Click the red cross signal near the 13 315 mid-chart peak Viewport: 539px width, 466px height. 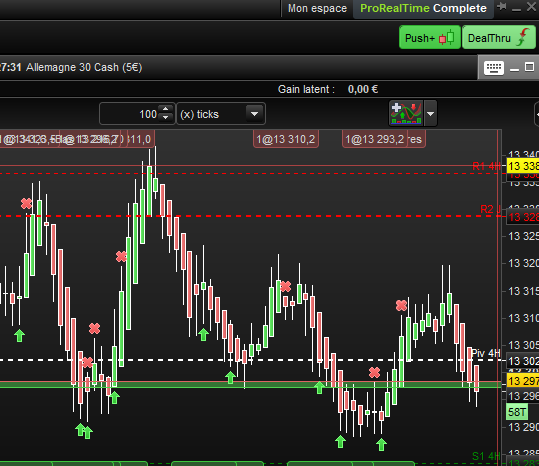tap(285, 286)
